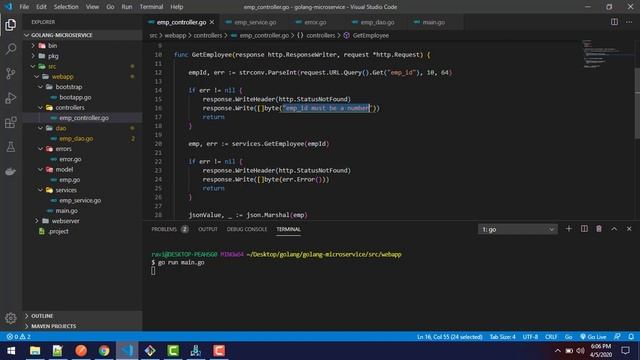Image resolution: width=640 pixels, height=360 pixels.
Task: Open the Manage gear icon
Action: [x=11, y=318]
